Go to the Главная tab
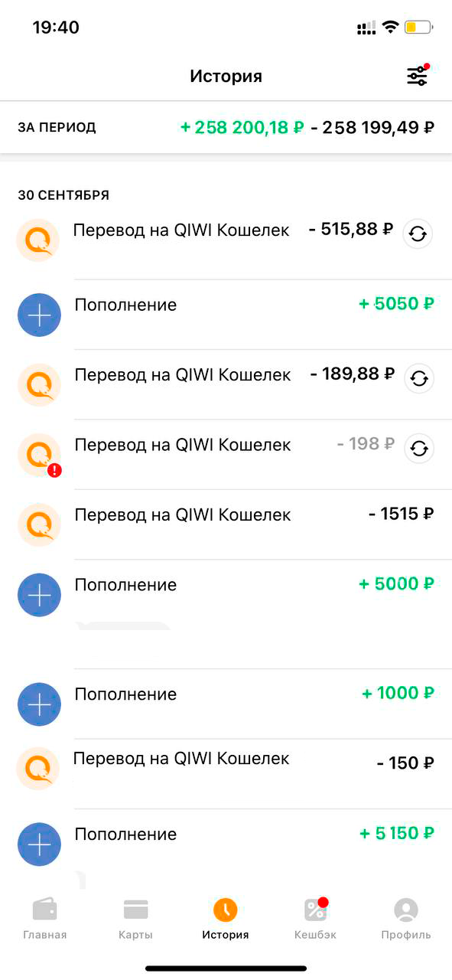This screenshot has height=980, width=452. point(45,919)
